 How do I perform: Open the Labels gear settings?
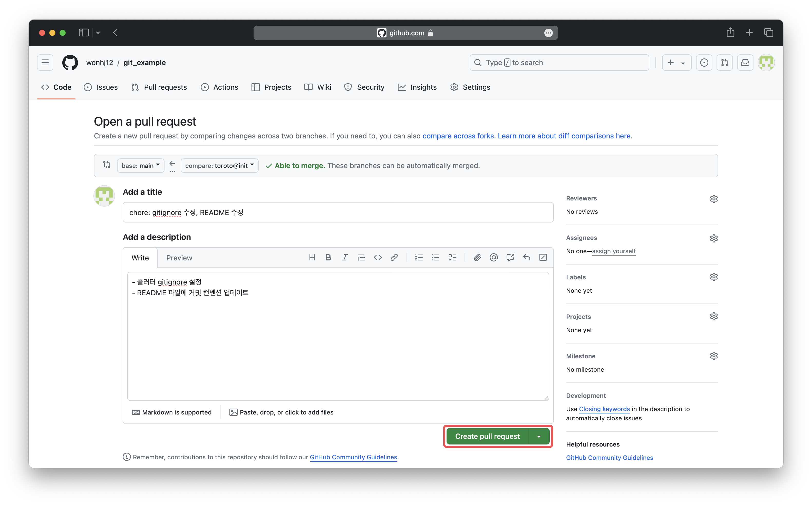click(x=713, y=277)
